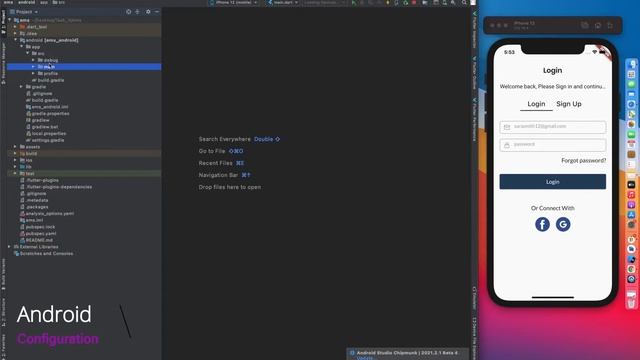Expand the gradle folder

21,87
